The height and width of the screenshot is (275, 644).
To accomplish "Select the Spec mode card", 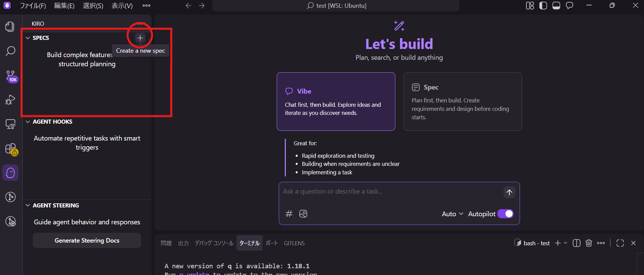I will pos(462,101).
